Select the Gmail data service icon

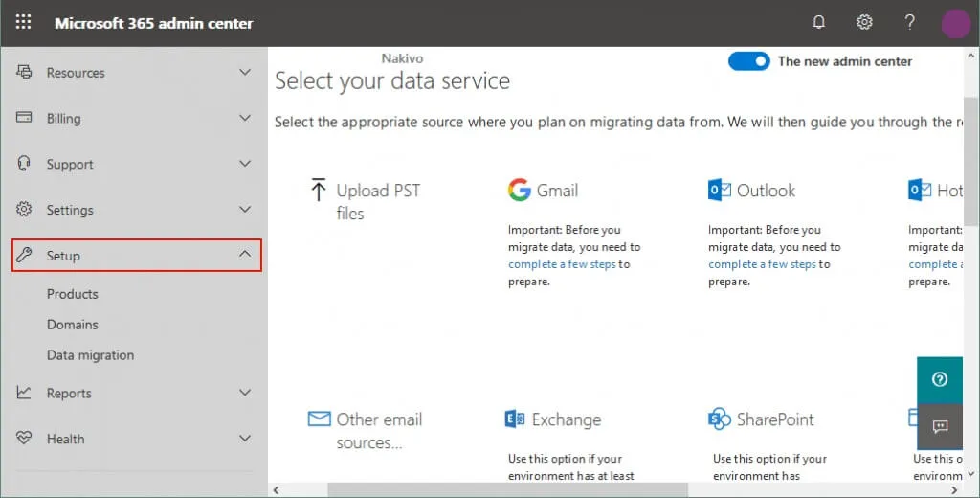tap(519, 190)
